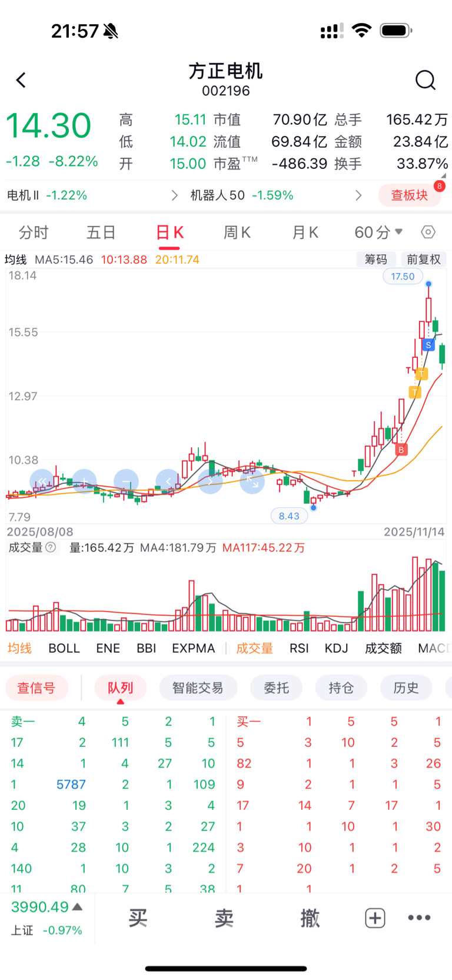Switch to 月K tab
The height and width of the screenshot is (980, 452).
305,232
